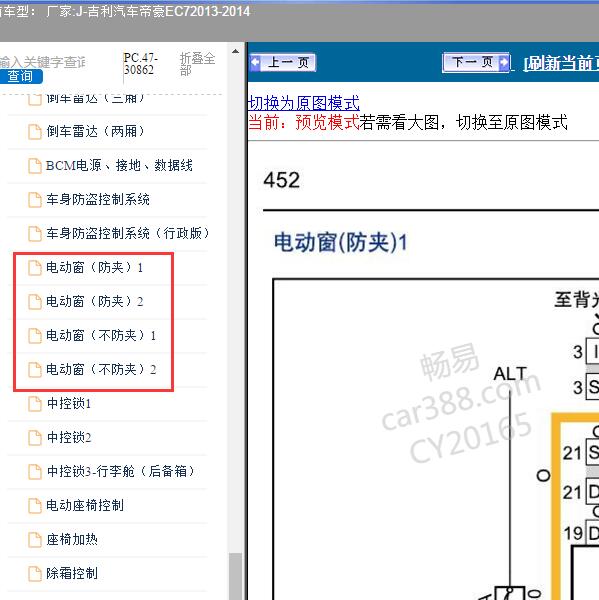Screen dimensions: 599x600
Task: Click 切换为原图模式 link
Action: pyautogui.click(x=304, y=103)
